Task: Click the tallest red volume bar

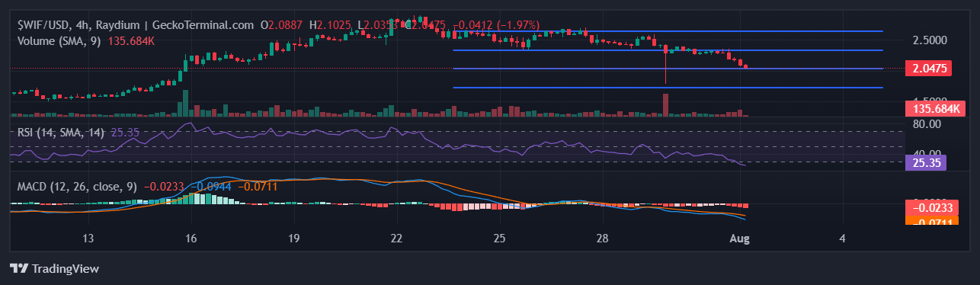Action: tap(666, 105)
